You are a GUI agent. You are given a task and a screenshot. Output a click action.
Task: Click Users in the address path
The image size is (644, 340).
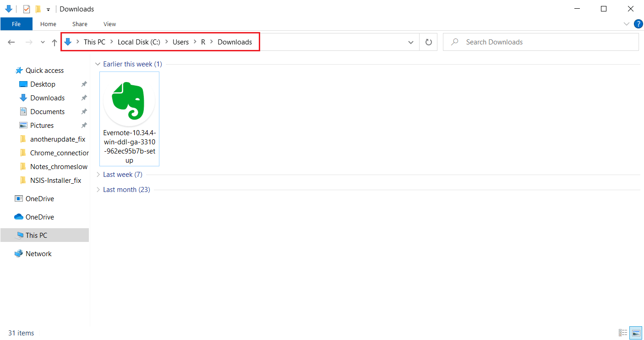point(180,42)
